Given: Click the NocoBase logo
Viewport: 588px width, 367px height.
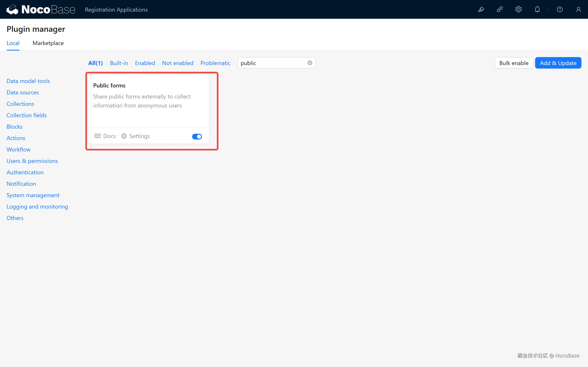Looking at the screenshot, I should point(41,9).
